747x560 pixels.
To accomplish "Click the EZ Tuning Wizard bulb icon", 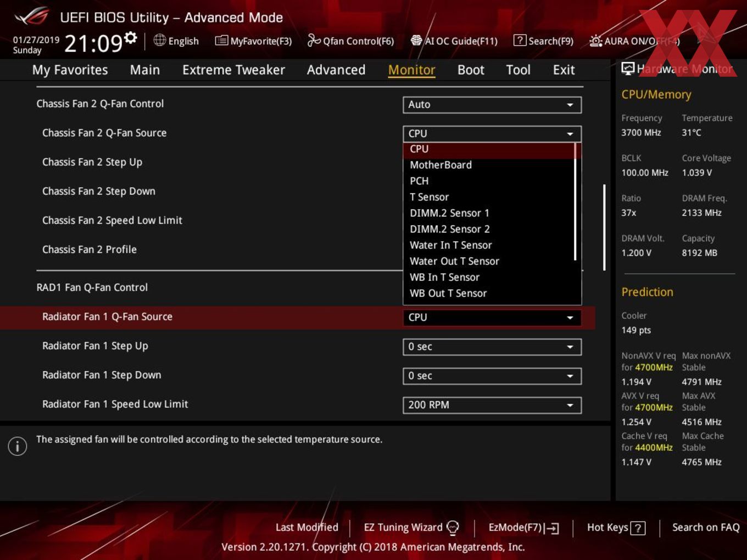I will tap(453, 528).
